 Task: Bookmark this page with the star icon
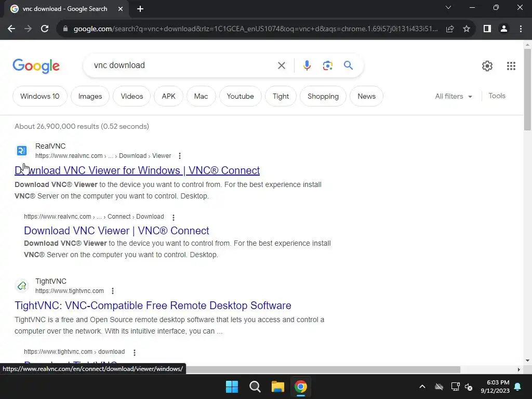coord(467,29)
